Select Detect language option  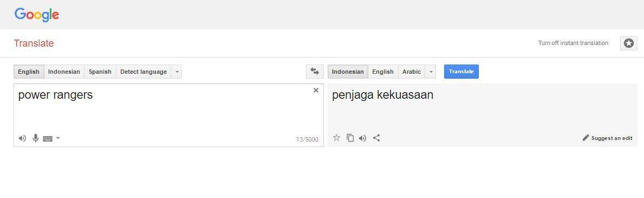coord(144,72)
